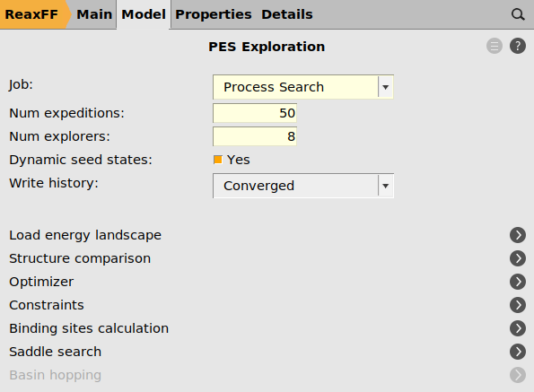Image resolution: width=534 pixels, height=392 pixels.
Task: Click the help question mark icon
Action: (x=518, y=46)
